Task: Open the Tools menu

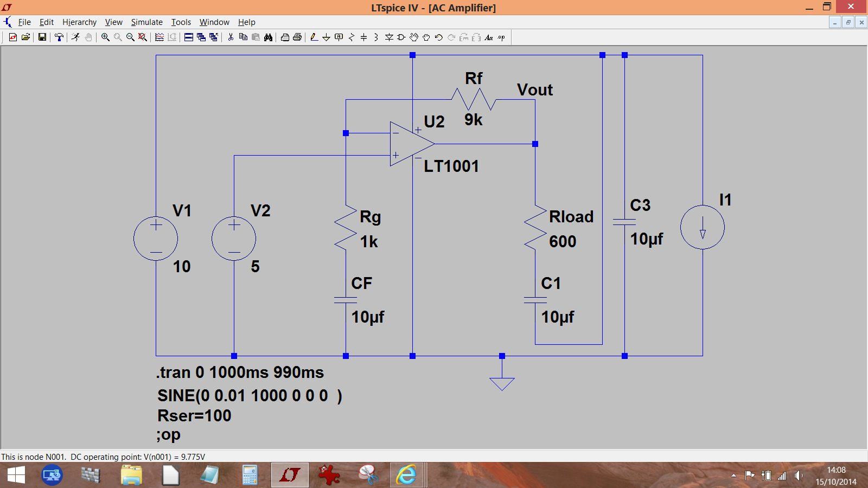Action: 181,22
